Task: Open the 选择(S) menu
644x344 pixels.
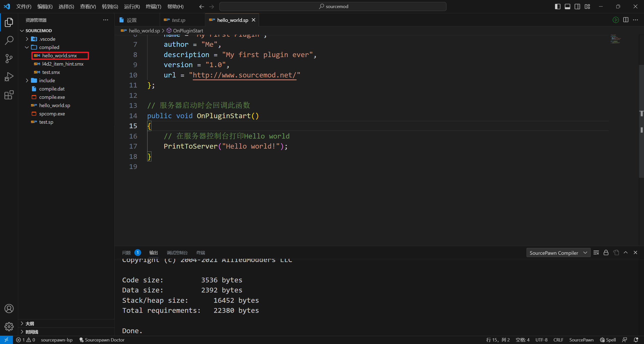Action: [x=66, y=7]
